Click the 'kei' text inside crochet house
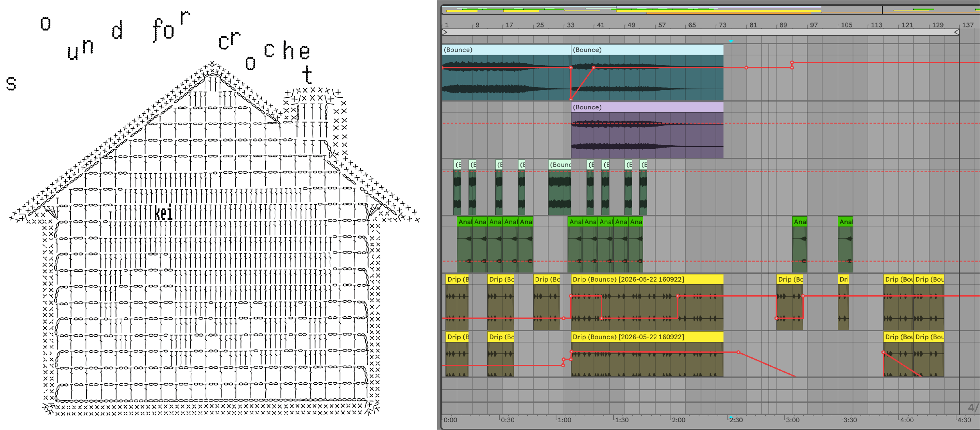980x430 pixels. pyautogui.click(x=163, y=212)
